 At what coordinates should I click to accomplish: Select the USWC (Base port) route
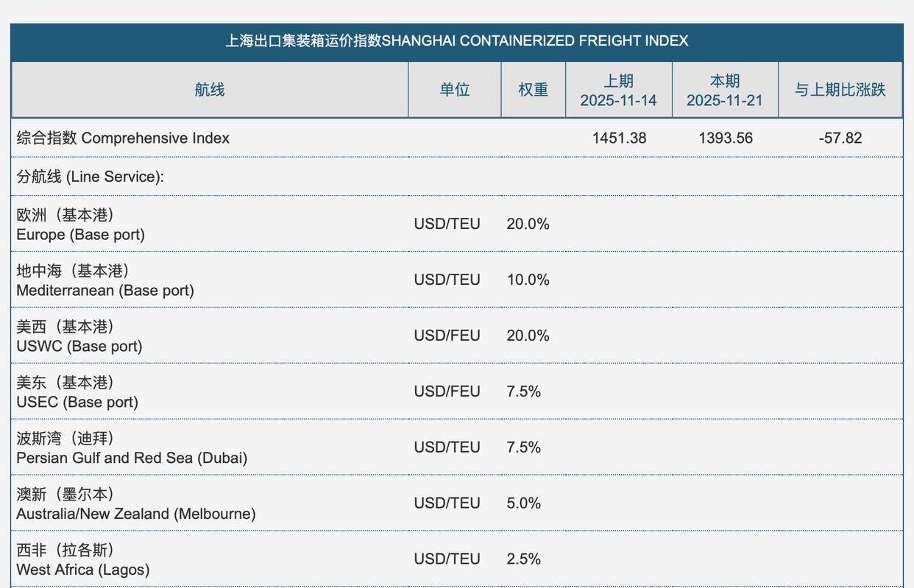79,336
